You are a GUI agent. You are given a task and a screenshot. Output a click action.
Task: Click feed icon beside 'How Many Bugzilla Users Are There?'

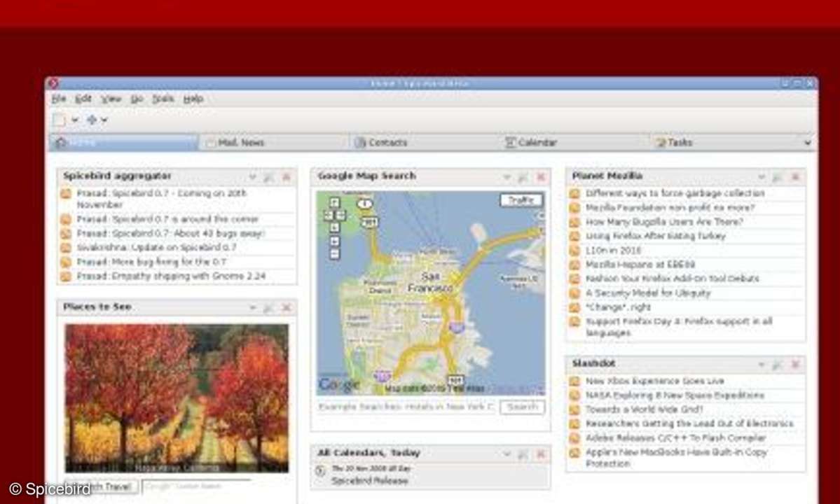574,222
